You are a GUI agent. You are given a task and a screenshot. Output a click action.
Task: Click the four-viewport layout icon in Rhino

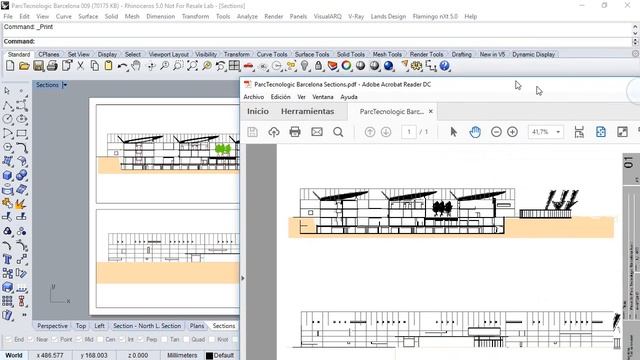click(234, 66)
